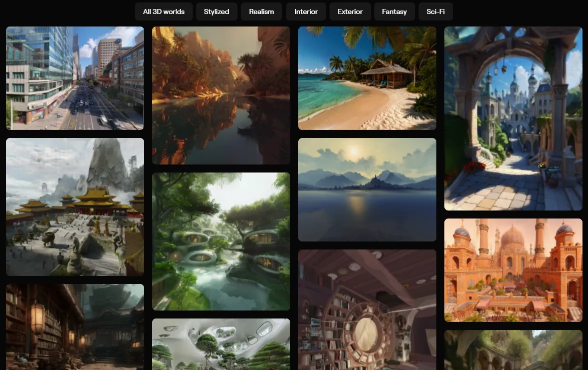Select the white futuristic interior with trees
The width and height of the screenshot is (588, 370).
point(221,344)
